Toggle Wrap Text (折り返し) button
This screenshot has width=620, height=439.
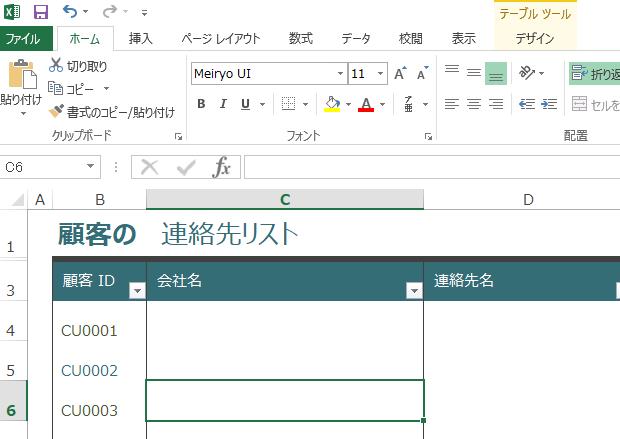594,73
